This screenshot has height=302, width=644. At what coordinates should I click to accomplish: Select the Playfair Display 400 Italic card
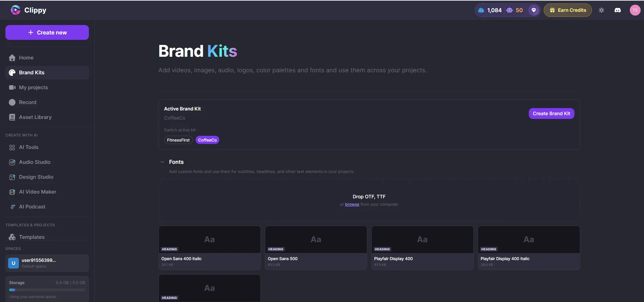pos(529,248)
